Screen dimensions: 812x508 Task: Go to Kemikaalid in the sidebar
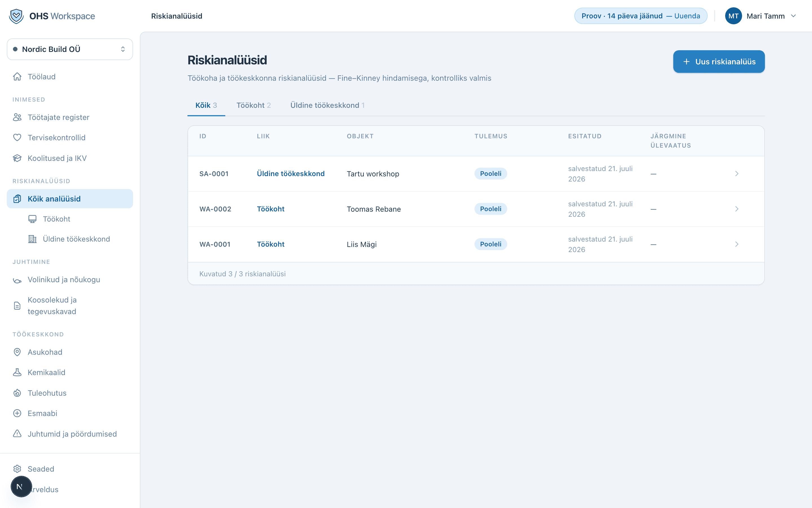[x=70, y=372]
